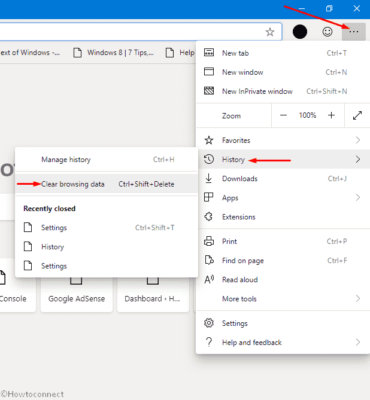Image resolution: width=370 pixels, height=400 pixels.
Task: Click the Extensions puzzle icon
Action: tap(209, 217)
